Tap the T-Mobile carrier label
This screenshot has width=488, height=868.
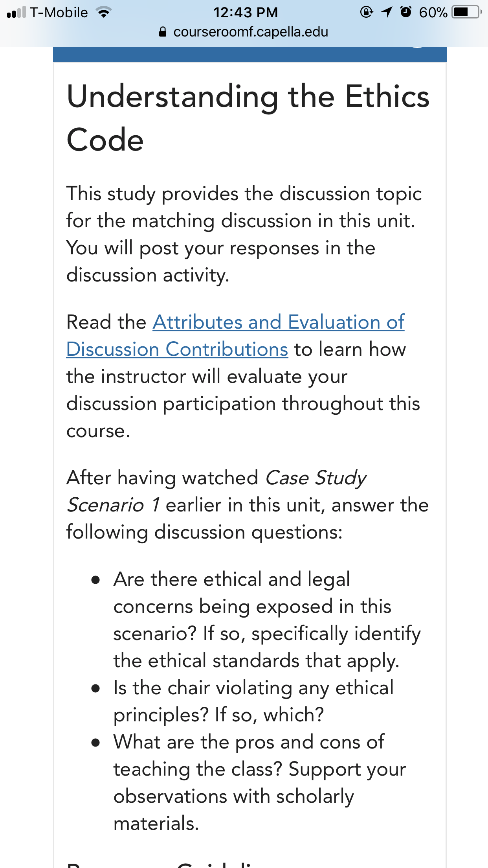coord(59,13)
